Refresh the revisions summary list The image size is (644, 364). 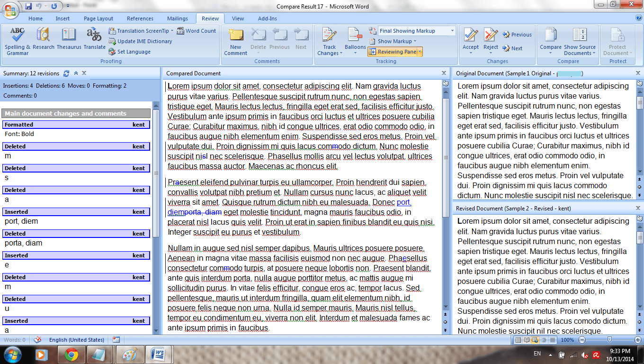pos(66,73)
